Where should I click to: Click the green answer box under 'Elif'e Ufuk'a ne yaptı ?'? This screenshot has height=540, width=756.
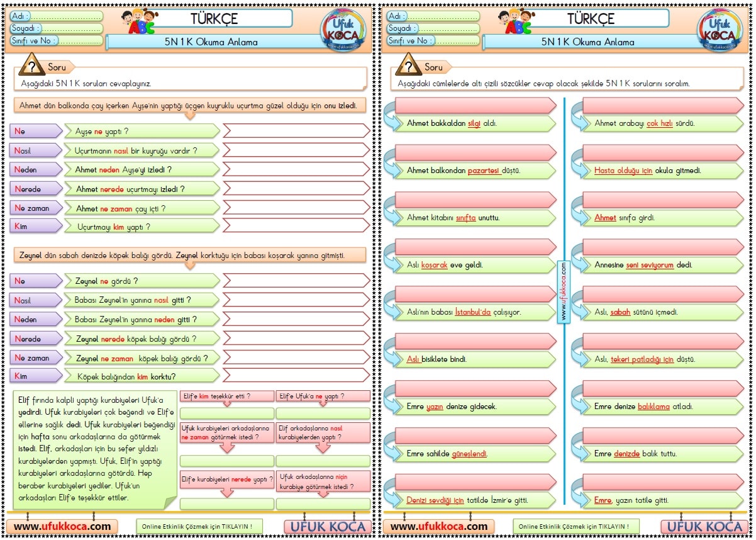(x=323, y=413)
